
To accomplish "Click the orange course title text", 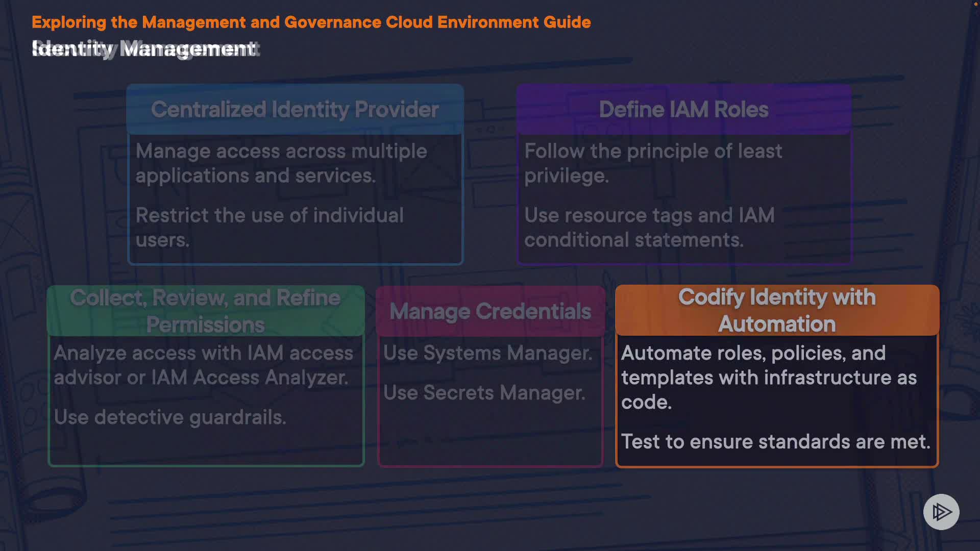I will pyautogui.click(x=311, y=22).
